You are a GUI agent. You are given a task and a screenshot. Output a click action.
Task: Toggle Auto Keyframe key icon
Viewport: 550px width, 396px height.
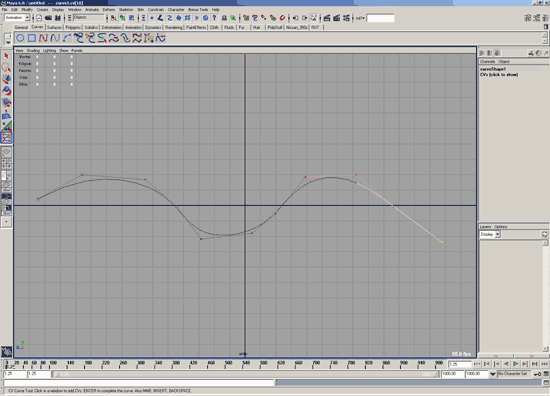tap(537, 374)
